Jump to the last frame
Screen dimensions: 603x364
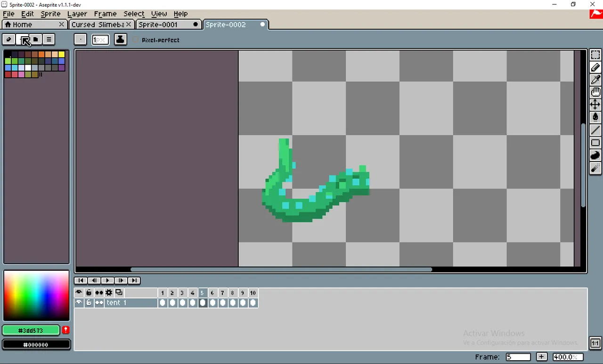134,280
